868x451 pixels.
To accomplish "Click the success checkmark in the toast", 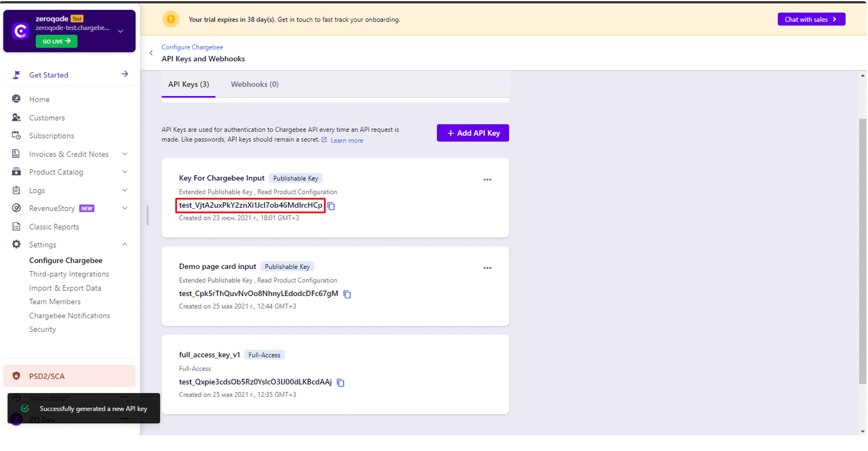I will click(25, 408).
